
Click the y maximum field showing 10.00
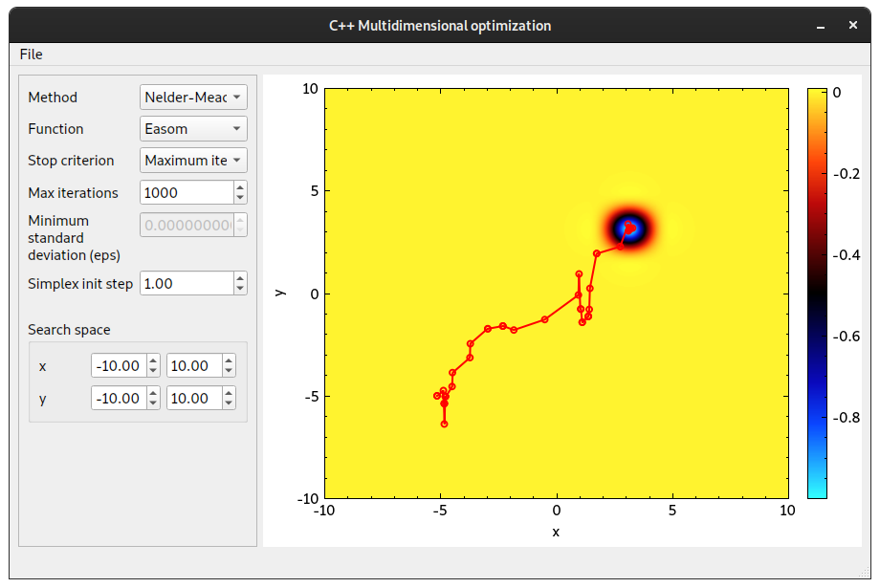[194, 399]
